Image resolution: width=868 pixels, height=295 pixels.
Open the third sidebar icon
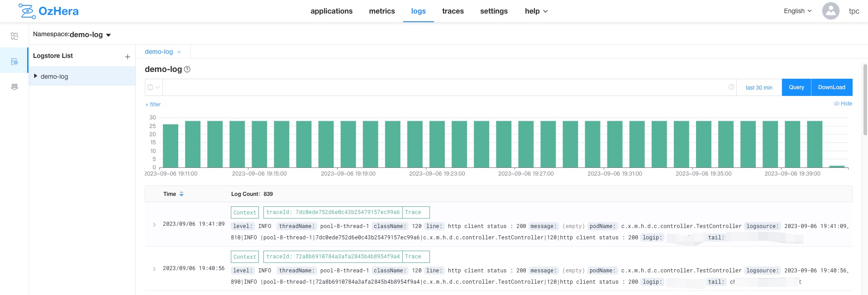point(14,86)
